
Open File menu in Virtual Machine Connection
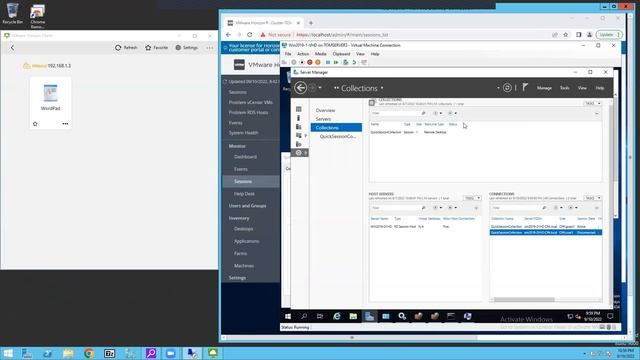(288, 54)
